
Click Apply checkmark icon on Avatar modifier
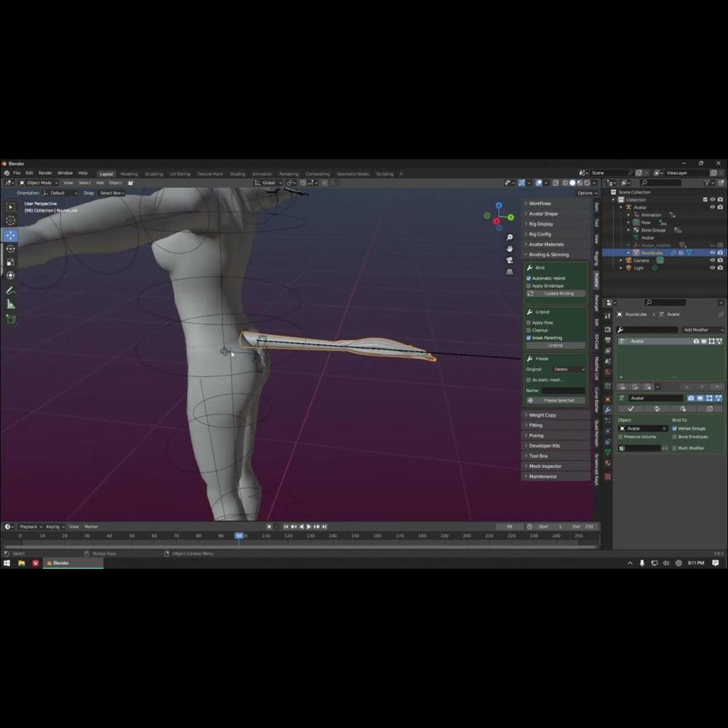[630, 408]
